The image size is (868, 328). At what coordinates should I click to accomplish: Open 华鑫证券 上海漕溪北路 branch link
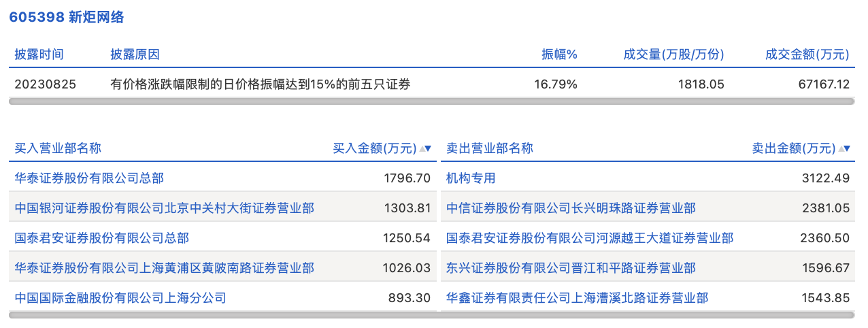click(x=577, y=298)
